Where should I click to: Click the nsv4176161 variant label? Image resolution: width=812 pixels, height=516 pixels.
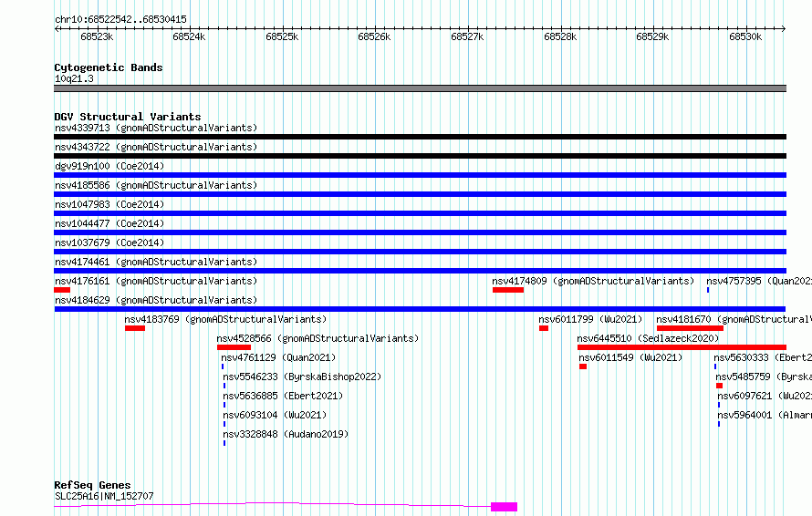pos(156,281)
